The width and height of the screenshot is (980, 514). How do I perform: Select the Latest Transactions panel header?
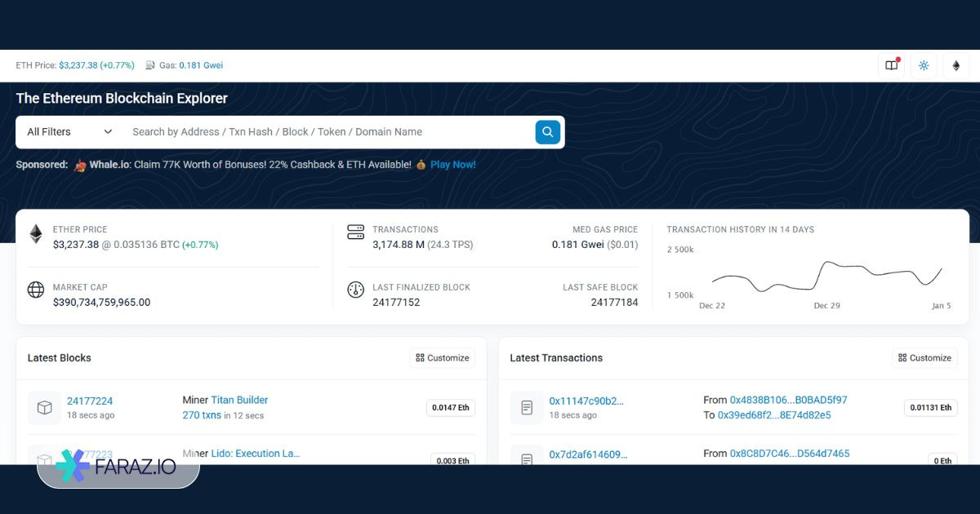click(555, 357)
